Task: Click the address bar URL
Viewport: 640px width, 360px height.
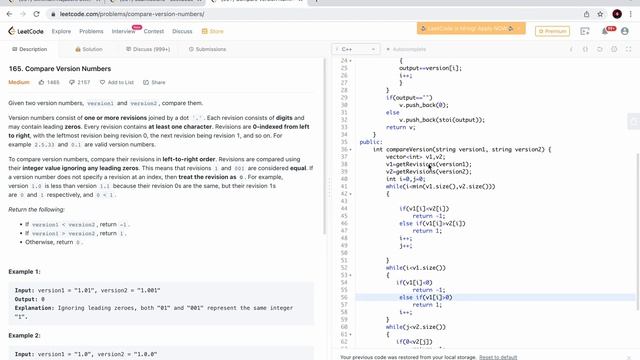Action: [x=132, y=14]
